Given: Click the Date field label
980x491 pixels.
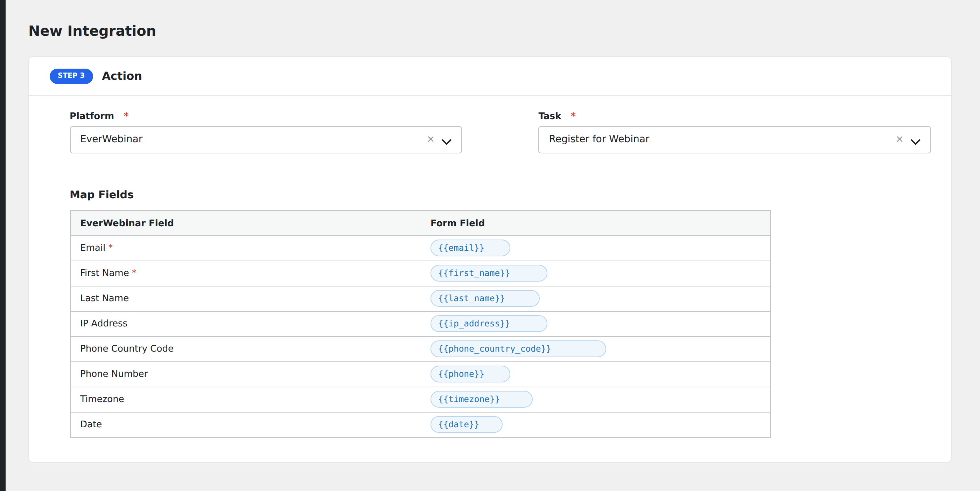Looking at the screenshot, I should 91,424.
